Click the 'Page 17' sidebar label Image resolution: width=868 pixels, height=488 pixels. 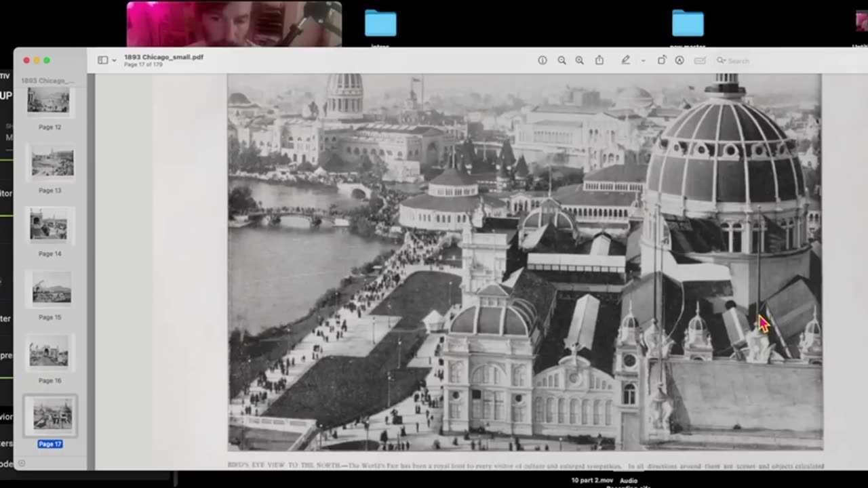[50, 444]
